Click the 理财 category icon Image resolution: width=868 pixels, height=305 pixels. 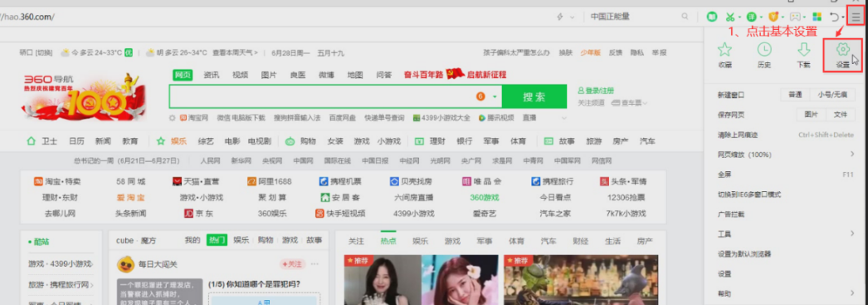[x=419, y=141]
